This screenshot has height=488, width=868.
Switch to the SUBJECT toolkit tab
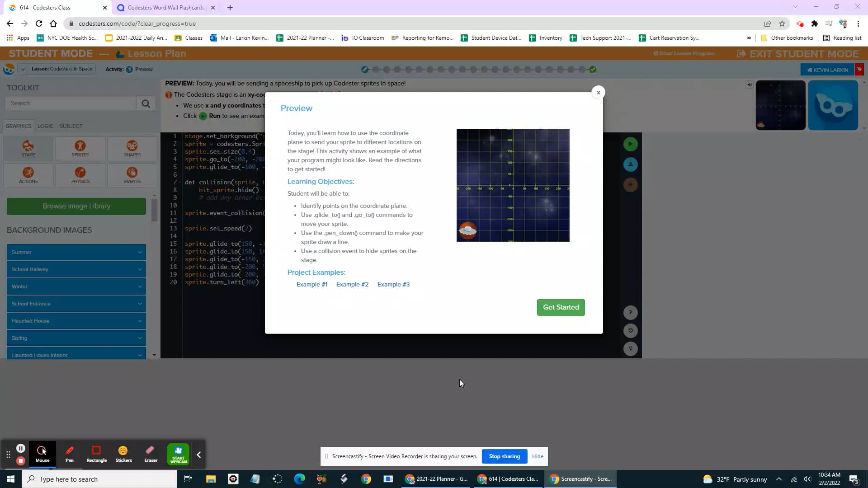71,126
